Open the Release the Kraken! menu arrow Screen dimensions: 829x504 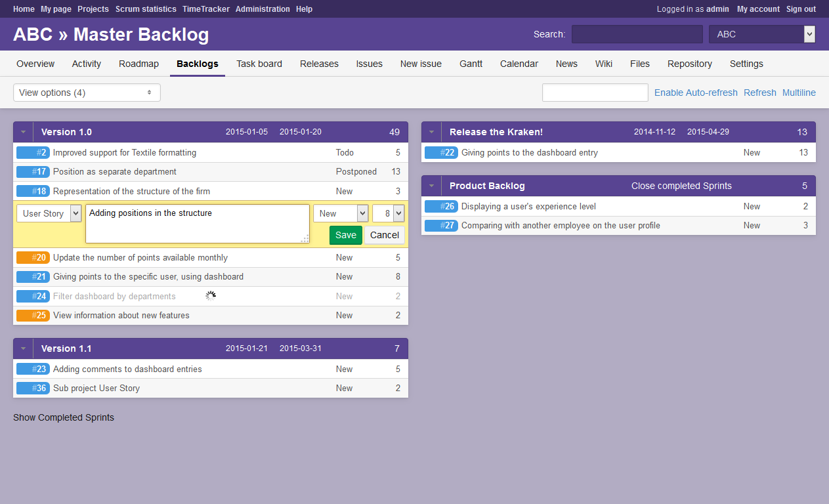click(431, 132)
